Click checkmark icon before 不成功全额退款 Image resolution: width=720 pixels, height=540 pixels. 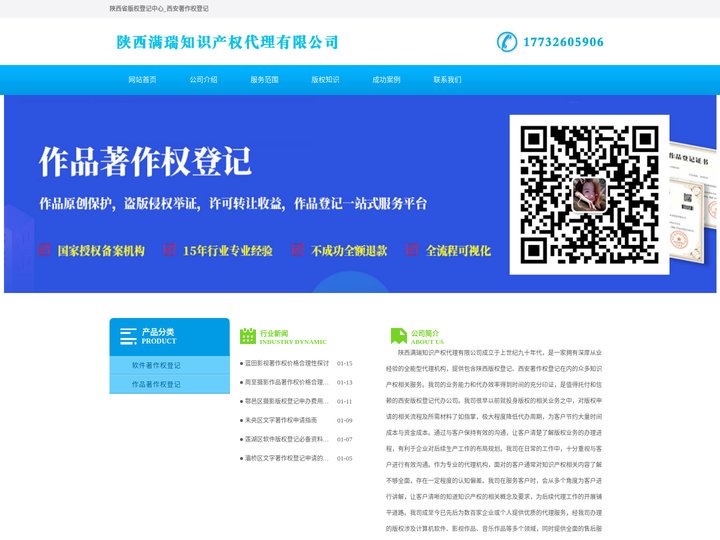[298, 249]
